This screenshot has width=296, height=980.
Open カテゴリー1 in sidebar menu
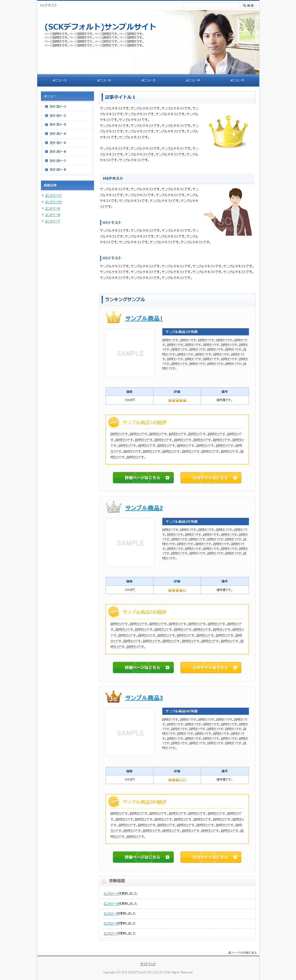click(57, 107)
